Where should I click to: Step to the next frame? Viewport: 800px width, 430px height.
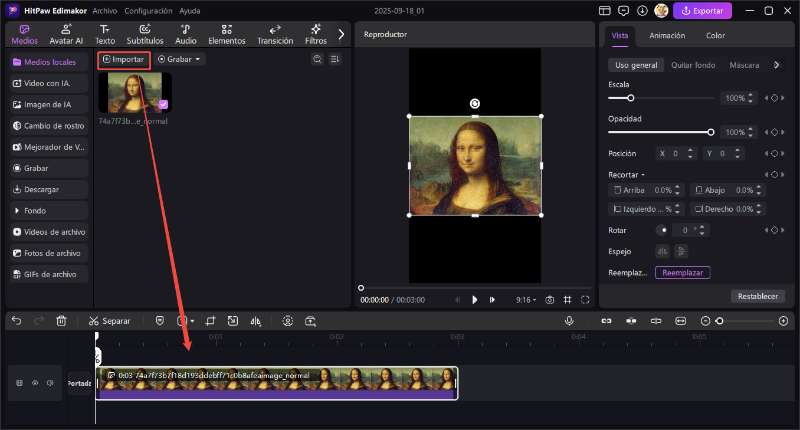(492, 300)
